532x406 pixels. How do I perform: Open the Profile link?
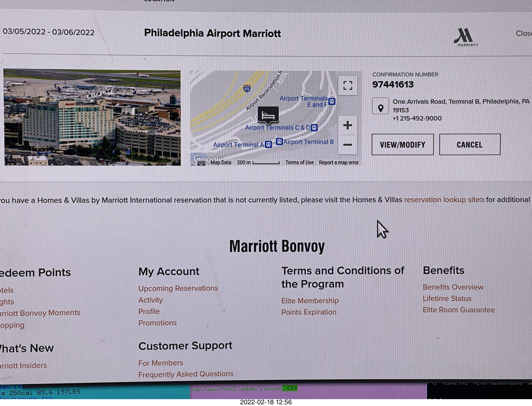(x=149, y=312)
